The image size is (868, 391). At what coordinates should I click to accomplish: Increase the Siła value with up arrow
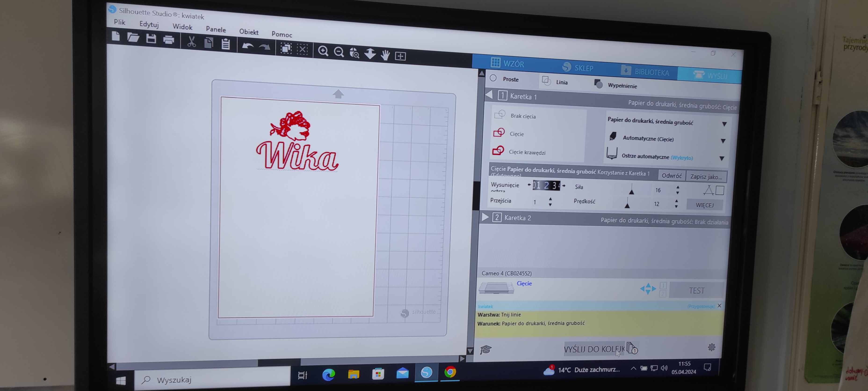click(x=678, y=187)
